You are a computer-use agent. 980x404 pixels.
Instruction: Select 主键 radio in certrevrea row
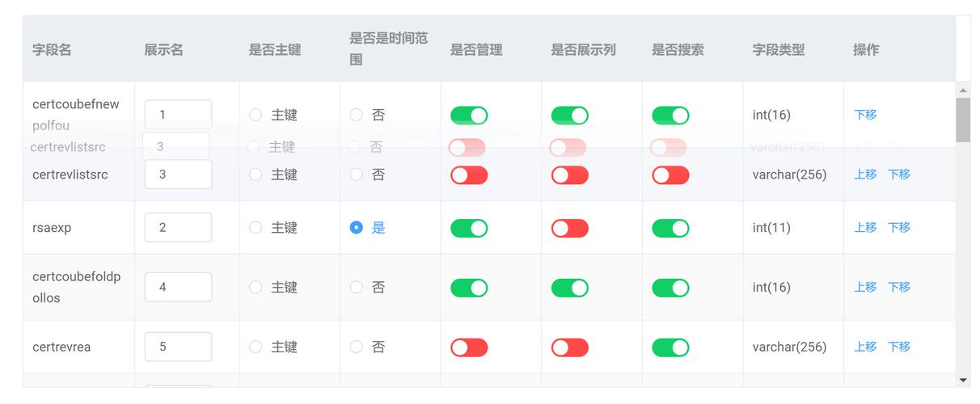coord(256,347)
